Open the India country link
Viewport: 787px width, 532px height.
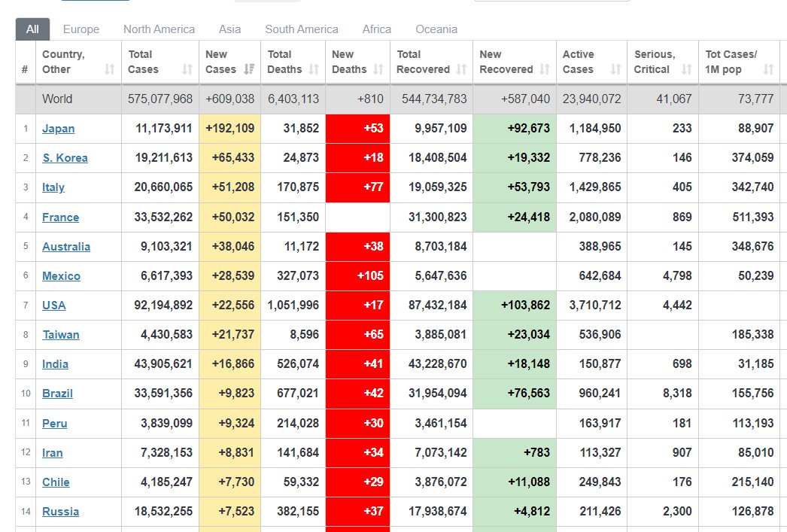(55, 364)
